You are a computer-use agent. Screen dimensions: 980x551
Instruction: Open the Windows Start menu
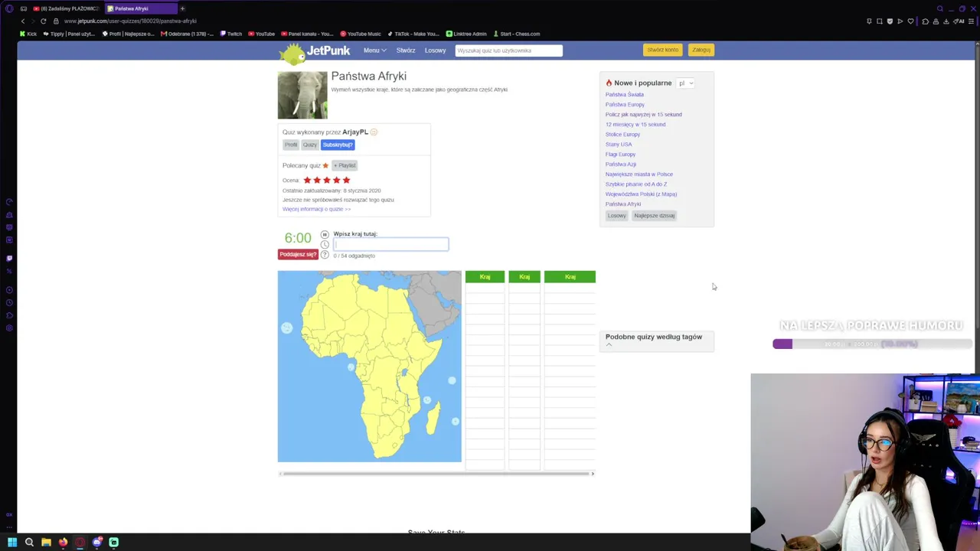pos(12,543)
